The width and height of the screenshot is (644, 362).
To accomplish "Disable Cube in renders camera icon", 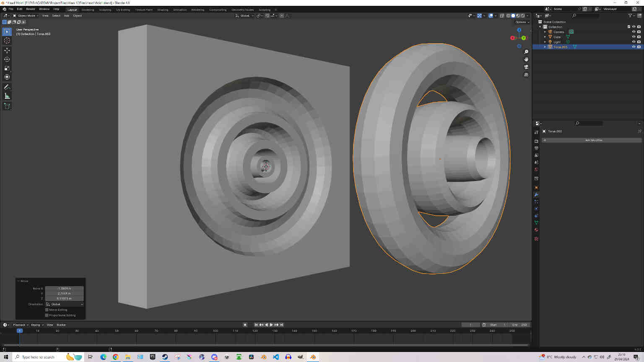I will click(x=639, y=37).
